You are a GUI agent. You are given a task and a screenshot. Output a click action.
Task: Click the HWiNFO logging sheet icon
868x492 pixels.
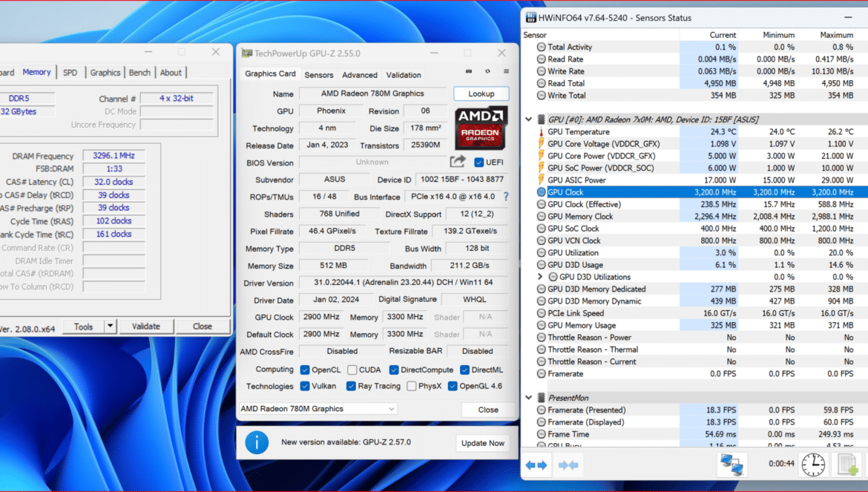point(848,465)
